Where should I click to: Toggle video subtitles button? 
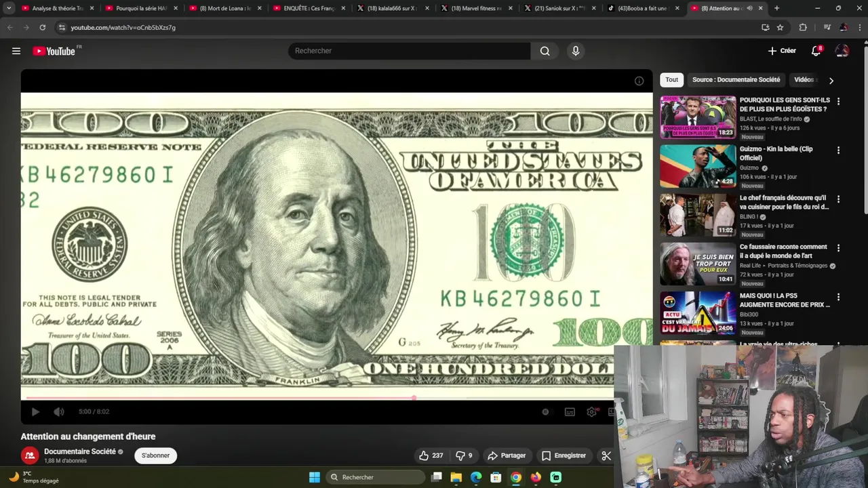(570, 411)
